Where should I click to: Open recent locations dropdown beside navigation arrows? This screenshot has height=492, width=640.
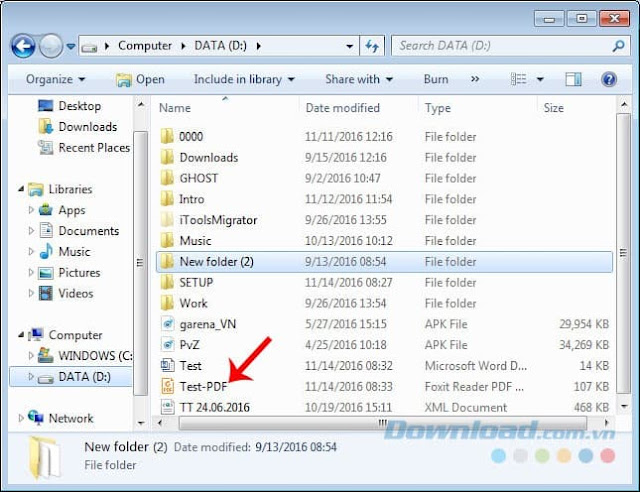click(71, 46)
